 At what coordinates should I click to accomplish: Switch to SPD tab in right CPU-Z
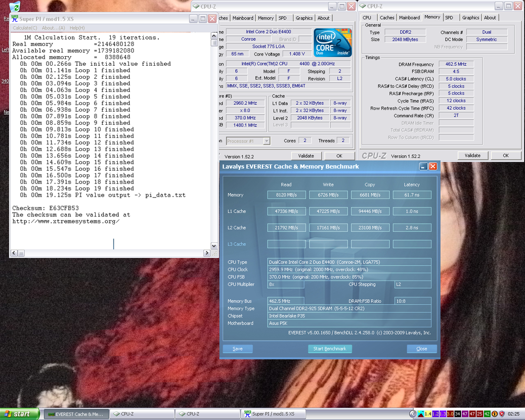coord(449,18)
